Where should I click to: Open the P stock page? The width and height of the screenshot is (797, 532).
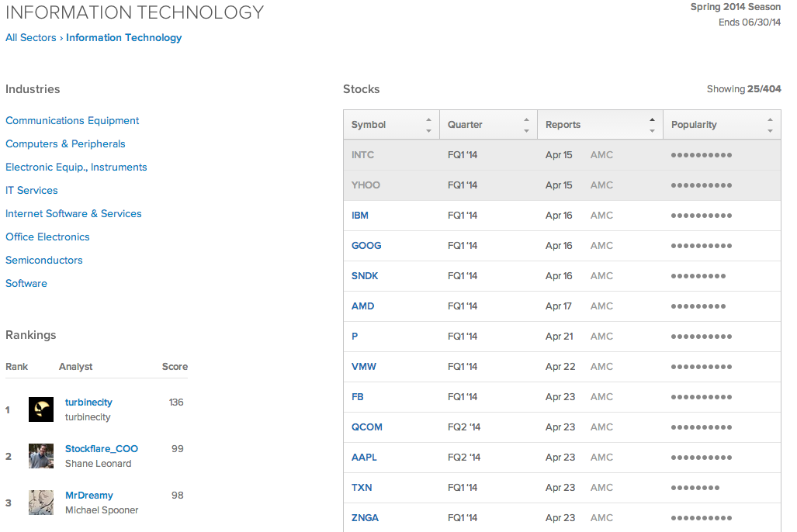355,337
